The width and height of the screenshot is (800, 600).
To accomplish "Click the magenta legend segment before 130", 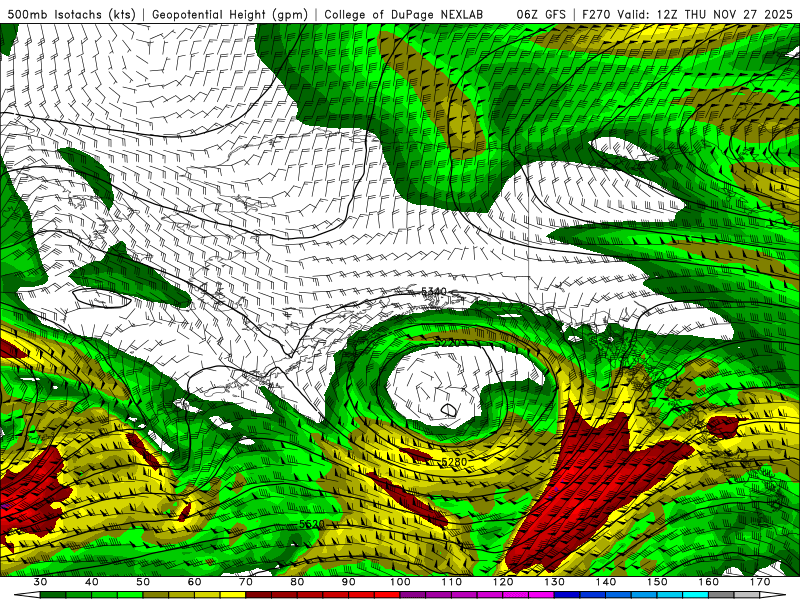I will 542,595.
